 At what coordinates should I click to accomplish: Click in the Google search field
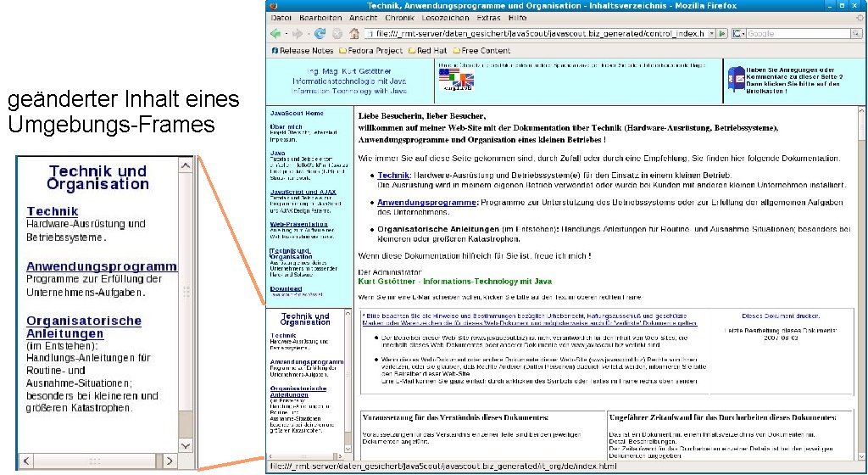[797, 34]
